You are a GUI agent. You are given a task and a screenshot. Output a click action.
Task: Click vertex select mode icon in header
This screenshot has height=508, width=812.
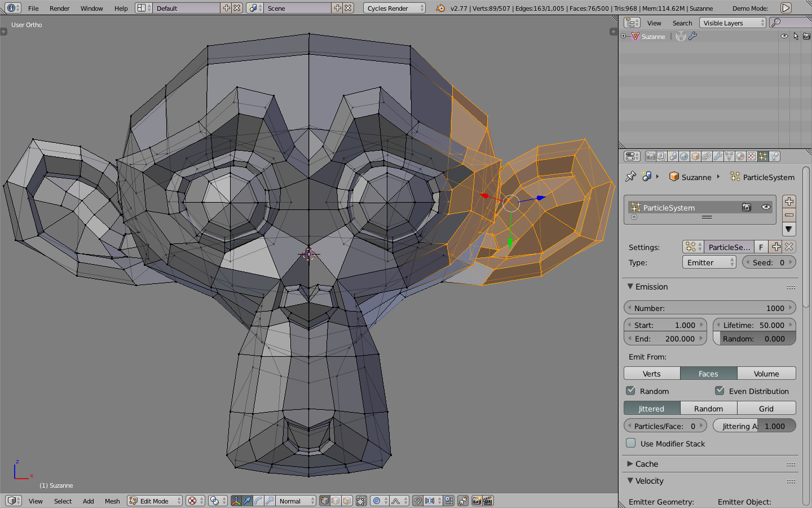tap(325, 501)
